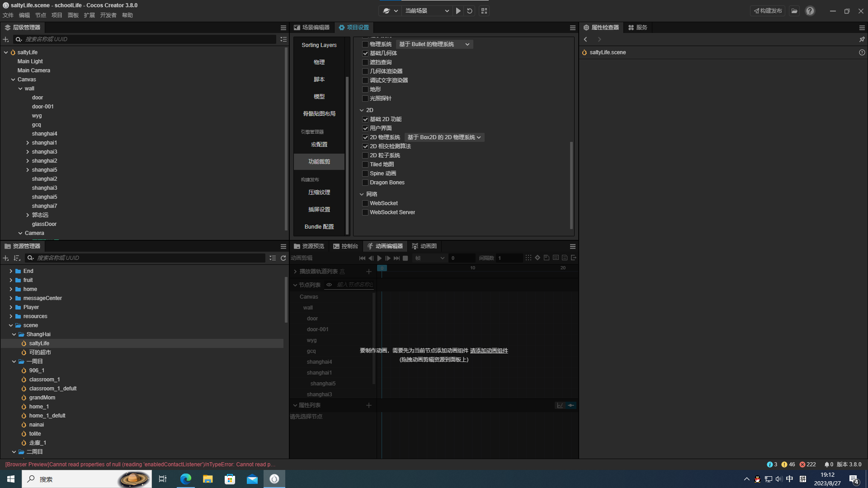This screenshot has width=868, height=488.
Task: Enable the WebSocket checkbox
Action: [x=365, y=203]
